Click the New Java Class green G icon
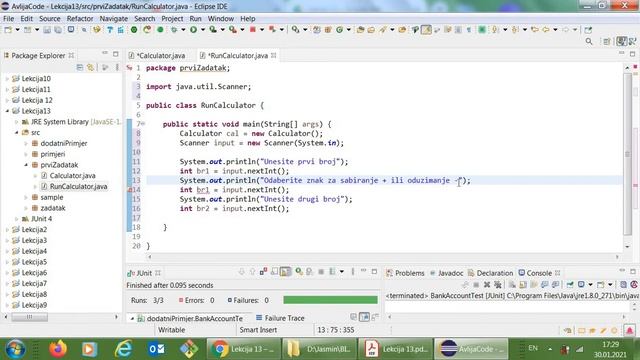 coord(340,30)
